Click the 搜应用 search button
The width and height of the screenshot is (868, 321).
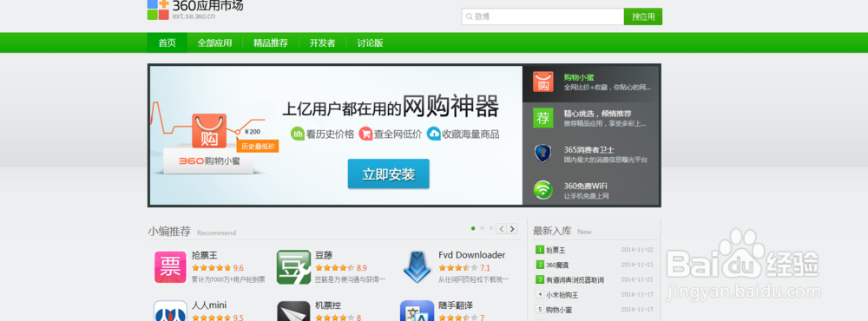642,16
